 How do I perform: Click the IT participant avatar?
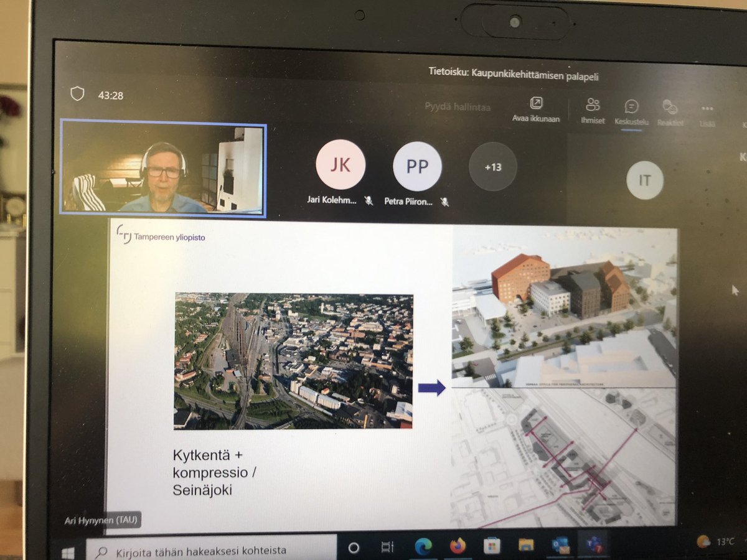click(x=645, y=180)
